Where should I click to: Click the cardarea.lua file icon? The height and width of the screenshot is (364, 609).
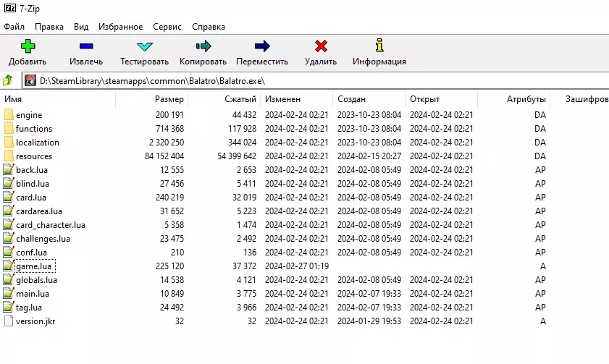[9, 211]
